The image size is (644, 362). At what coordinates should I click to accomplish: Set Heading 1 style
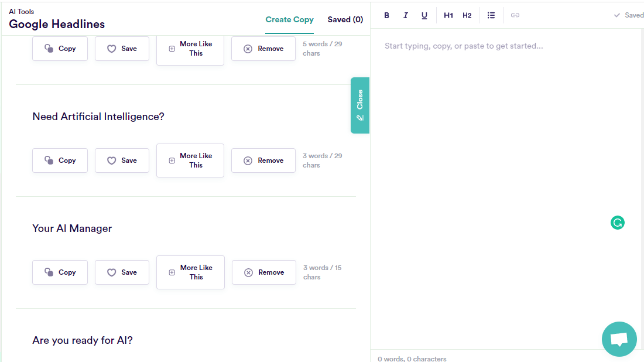(448, 15)
